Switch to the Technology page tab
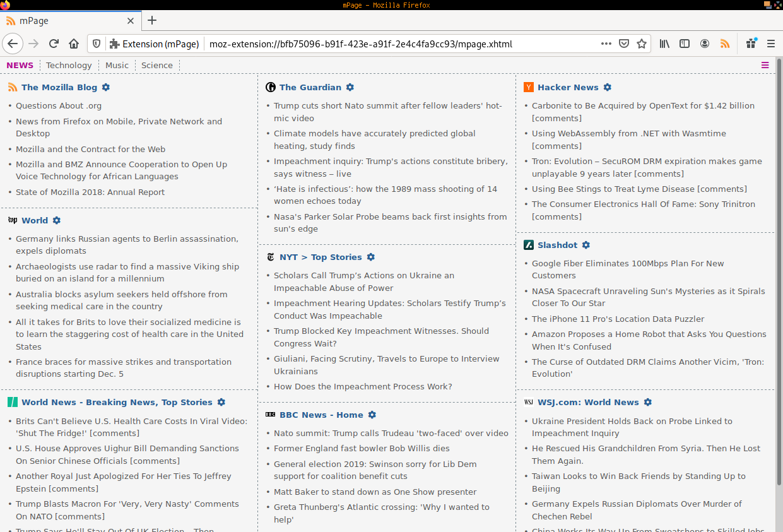 click(69, 65)
